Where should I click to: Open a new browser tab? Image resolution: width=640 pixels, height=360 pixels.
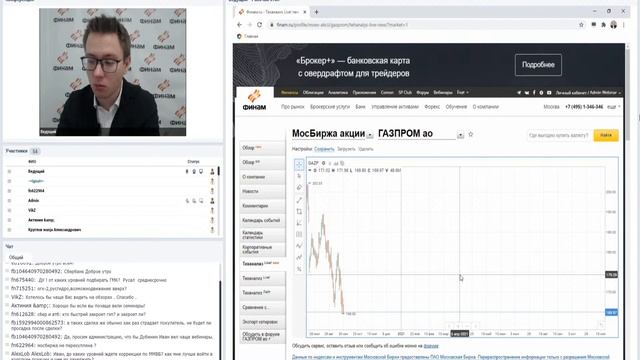pyautogui.click(x=316, y=12)
